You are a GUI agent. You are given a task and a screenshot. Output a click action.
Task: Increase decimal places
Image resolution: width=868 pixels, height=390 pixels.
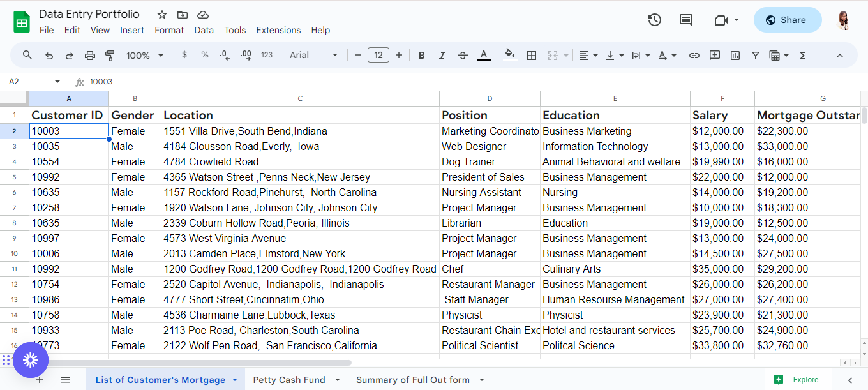(x=246, y=56)
